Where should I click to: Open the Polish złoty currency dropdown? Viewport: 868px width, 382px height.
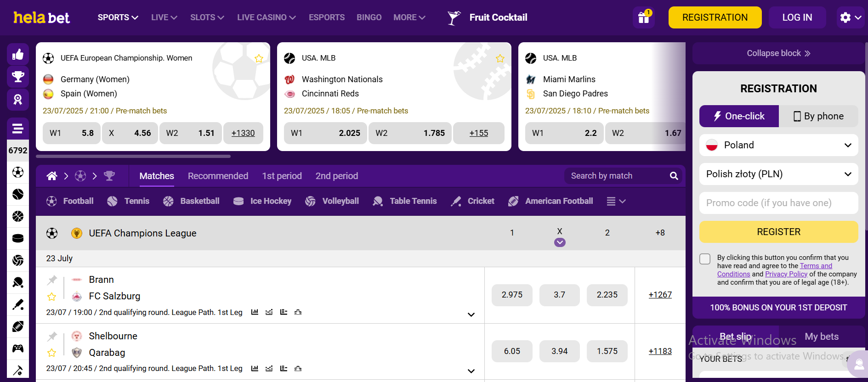[778, 174]
